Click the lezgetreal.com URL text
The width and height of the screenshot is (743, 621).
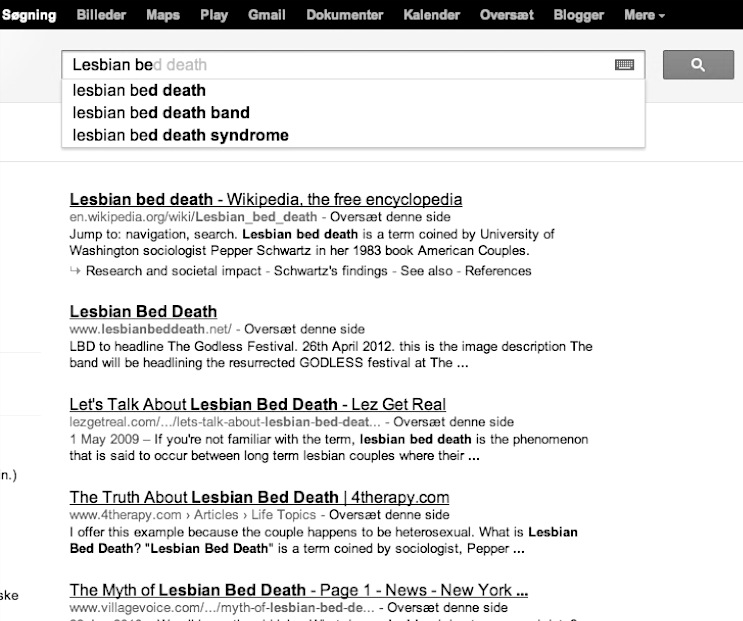tap(225, 422)
